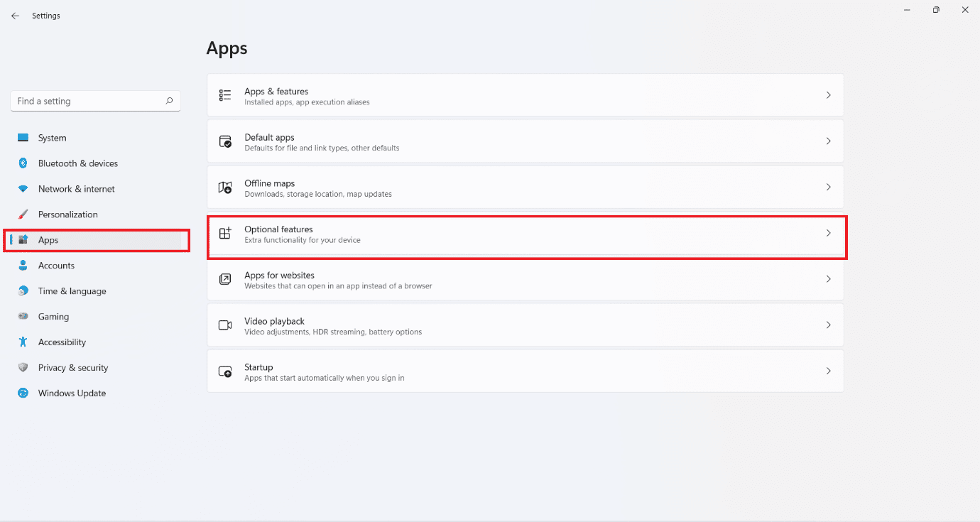Click the Privacy & security shield icon
This screenshot has width=980, height=522.
[x=23, y=368]
